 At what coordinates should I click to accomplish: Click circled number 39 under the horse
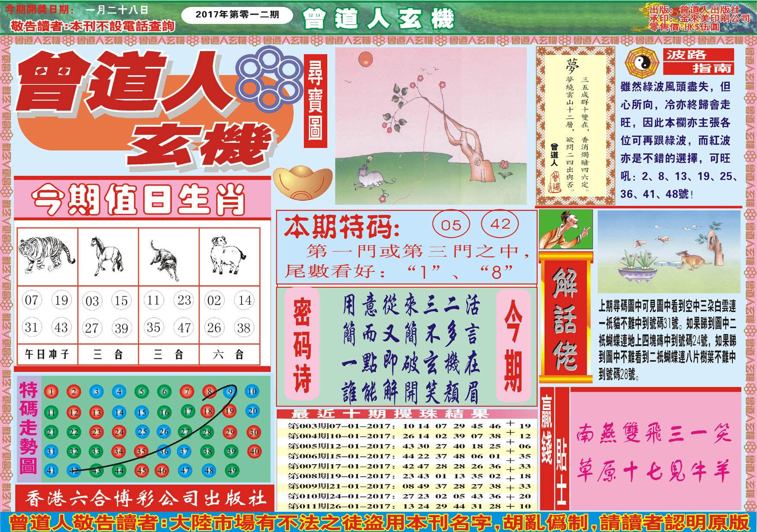pyautogui.click(x=122, y=328)
